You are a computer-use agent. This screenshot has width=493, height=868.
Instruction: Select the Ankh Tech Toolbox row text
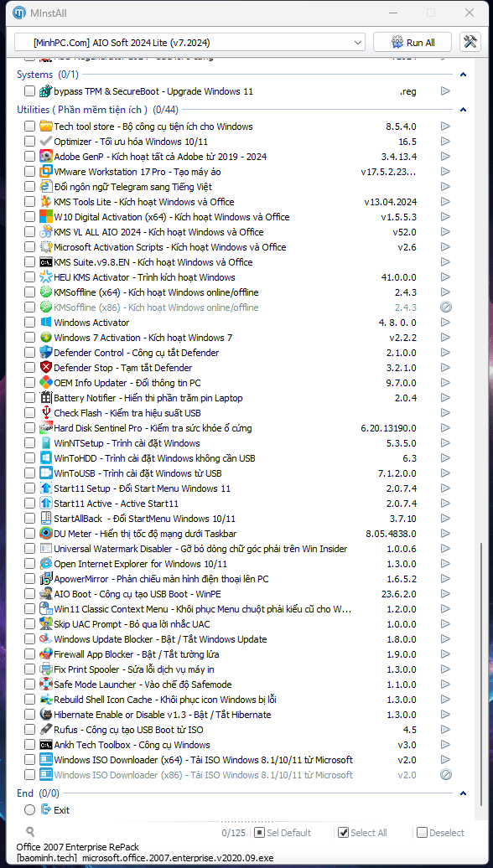(x=132, y=745)
